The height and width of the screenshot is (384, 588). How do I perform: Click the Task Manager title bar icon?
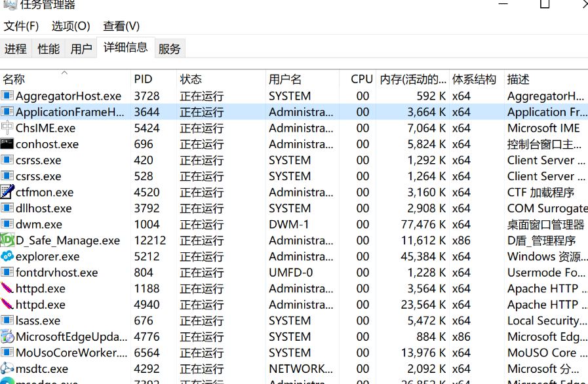(x=10, y=5)
